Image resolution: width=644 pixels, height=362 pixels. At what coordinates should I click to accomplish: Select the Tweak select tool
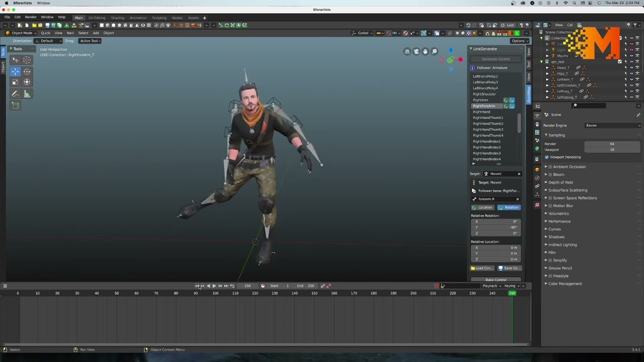(x=16, y=60)
